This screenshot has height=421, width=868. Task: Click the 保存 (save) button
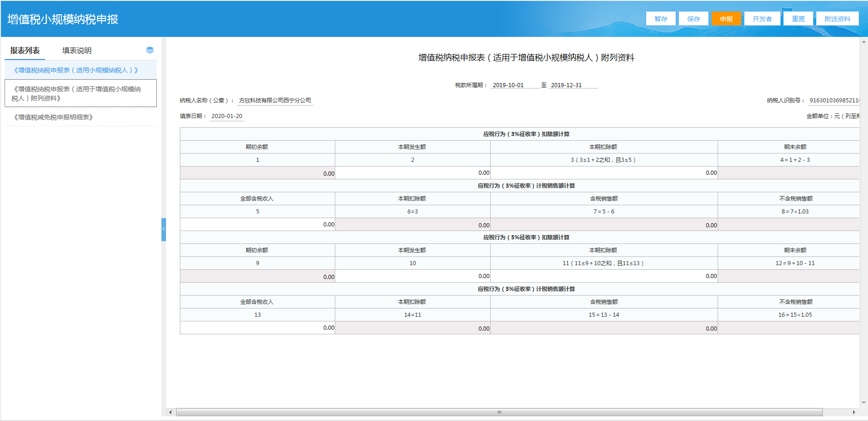tap(694, 18)
